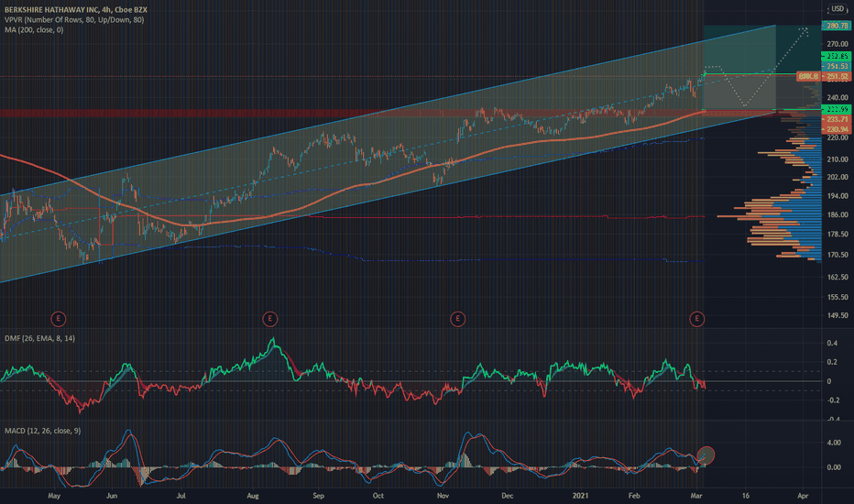The height and width of the screenshot is (504, 854).
Task: Click the 280.78 target price label
Action: 836,26
